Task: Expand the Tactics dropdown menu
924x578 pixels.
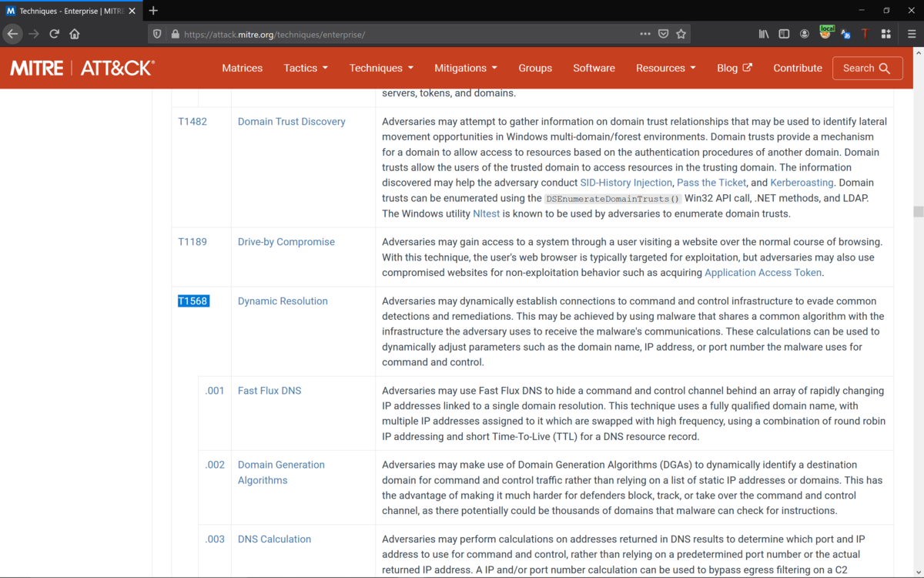Action: click(306, 68)
